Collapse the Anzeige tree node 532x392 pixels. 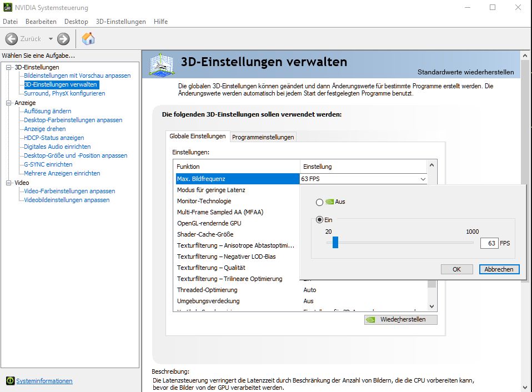8,103
